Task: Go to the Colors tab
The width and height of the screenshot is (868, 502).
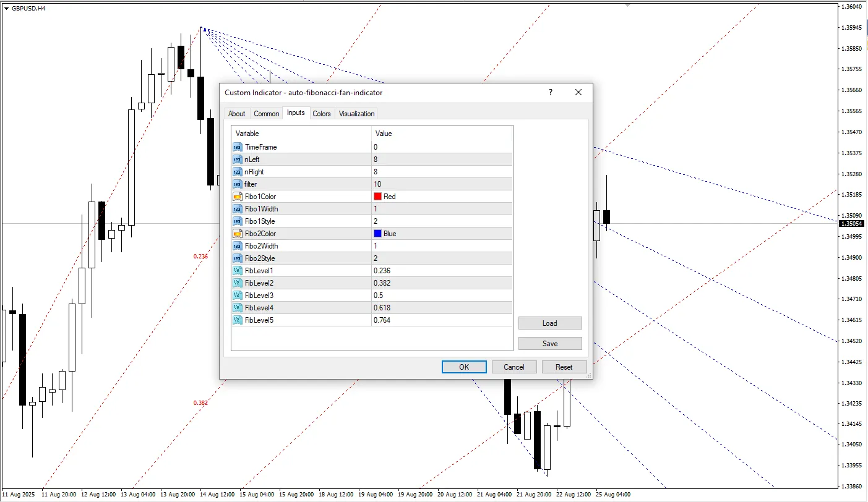Action: coord(321,114)
